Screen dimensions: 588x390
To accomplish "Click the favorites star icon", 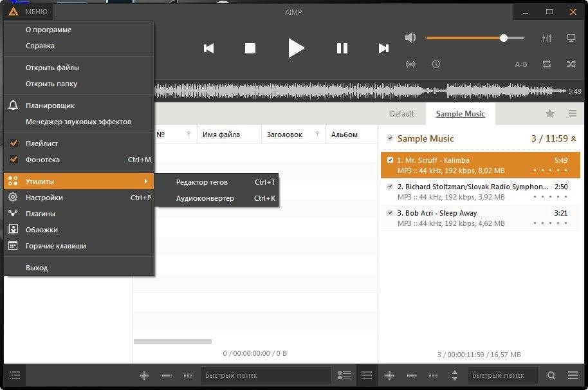I will 550,113.
